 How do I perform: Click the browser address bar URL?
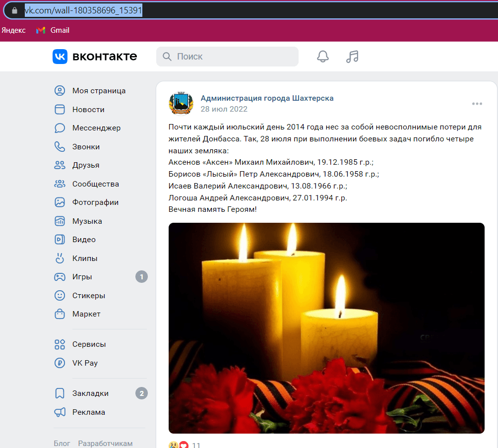[83, 10]
